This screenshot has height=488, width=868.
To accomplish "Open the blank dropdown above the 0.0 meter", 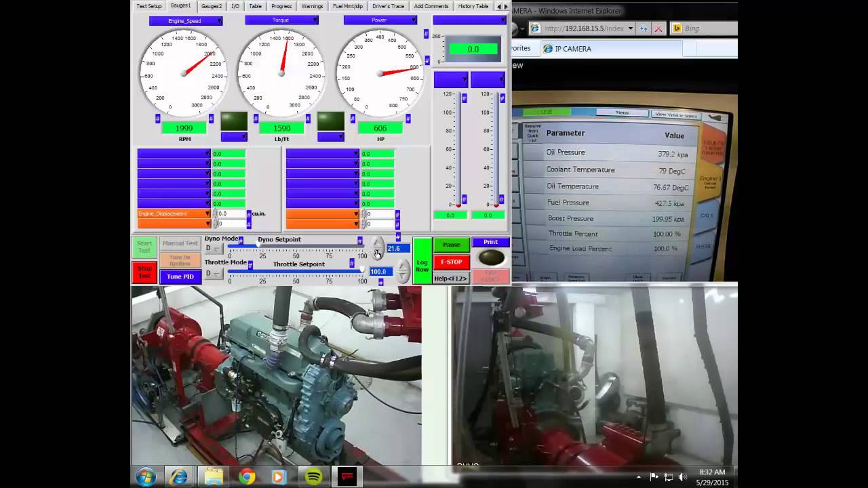I will point(469,20).
